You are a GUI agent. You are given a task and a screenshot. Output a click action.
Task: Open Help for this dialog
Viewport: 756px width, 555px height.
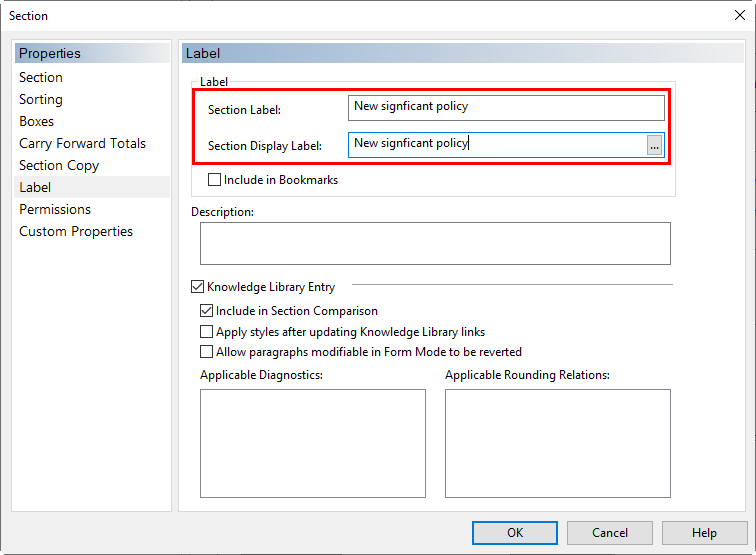704,533
